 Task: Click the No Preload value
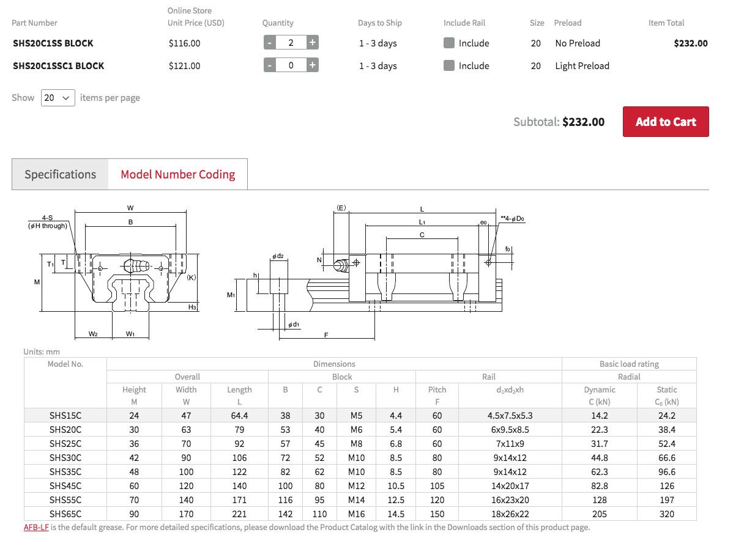coord(578,43)
